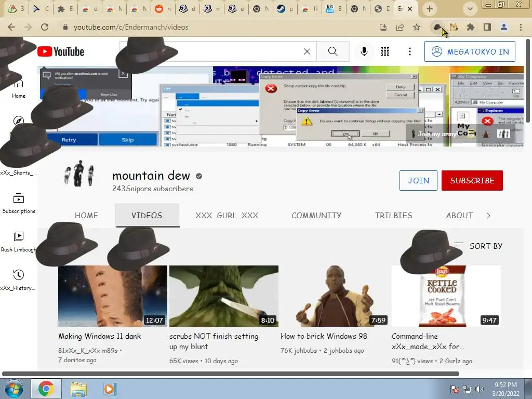Image resolution: width=532 pixels, height=399 pixels.
Task: Open the blunt tree video thumbnail
Action: tap(224, 296)
